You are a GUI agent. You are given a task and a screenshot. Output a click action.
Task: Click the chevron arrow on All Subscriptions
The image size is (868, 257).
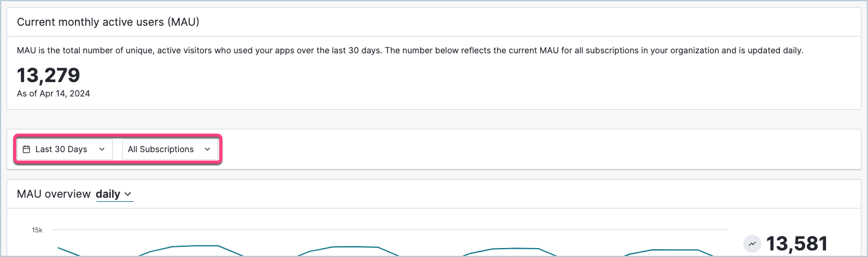207,149
